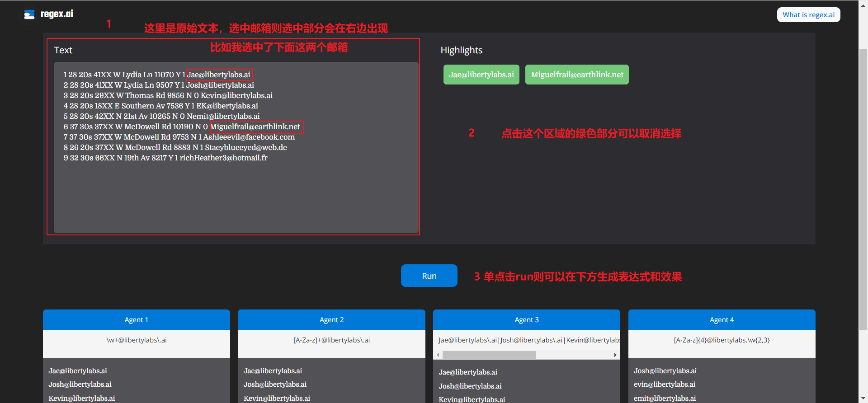Click the Agent 3 horizontal scrollbar thumb
This screenshot has width=868, height=403.
(x=489, y=355)
